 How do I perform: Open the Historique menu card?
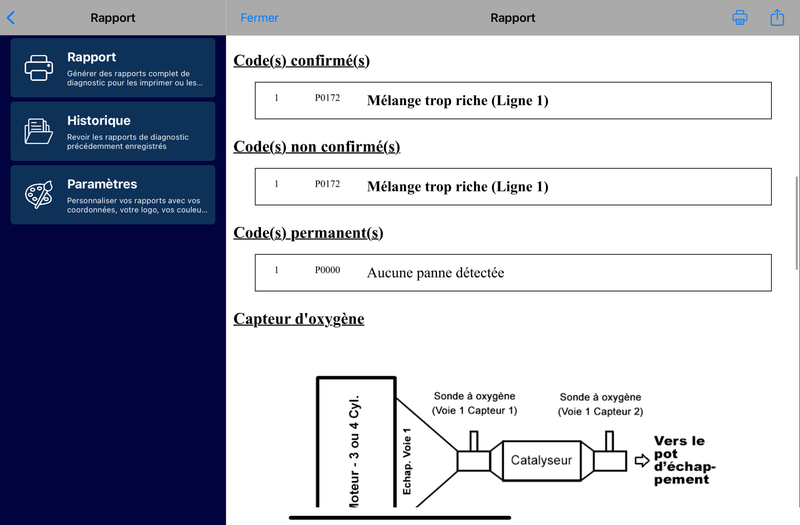coord(113,131)
